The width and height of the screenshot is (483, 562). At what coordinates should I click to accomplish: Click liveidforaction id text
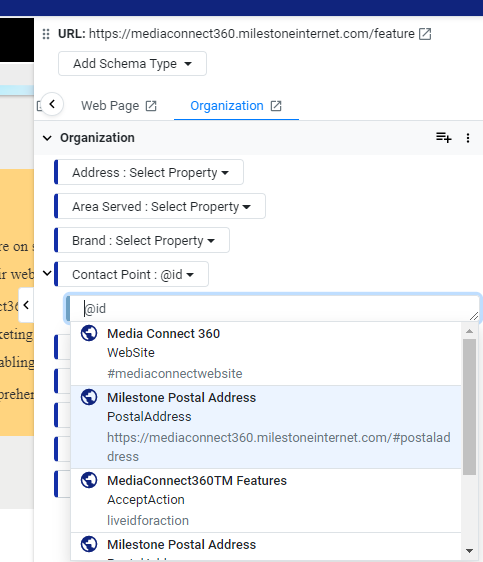coord(148,520)
